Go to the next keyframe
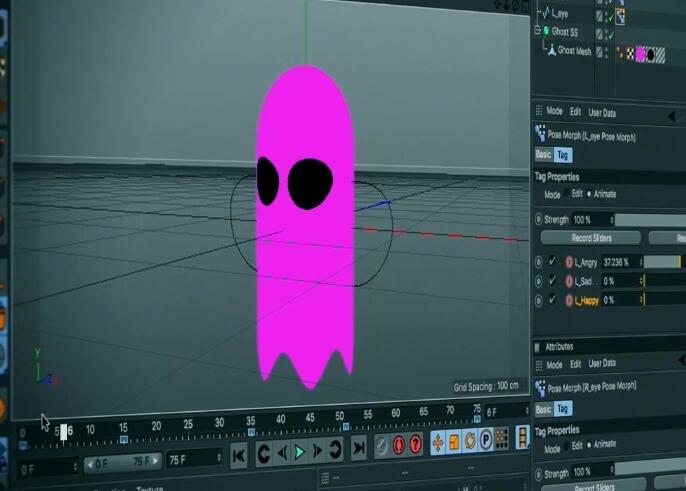 pos(336,449)
